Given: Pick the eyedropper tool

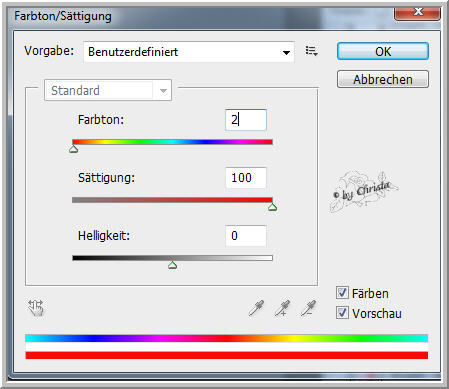Looking at the screenshot, I should [x=256, y=308].
